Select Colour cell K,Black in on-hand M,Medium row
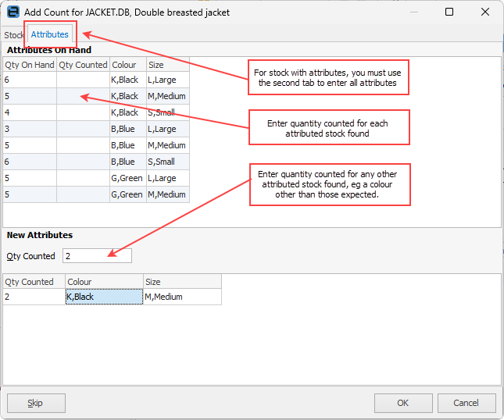504x420 pixels. click(x=128, y=96)
